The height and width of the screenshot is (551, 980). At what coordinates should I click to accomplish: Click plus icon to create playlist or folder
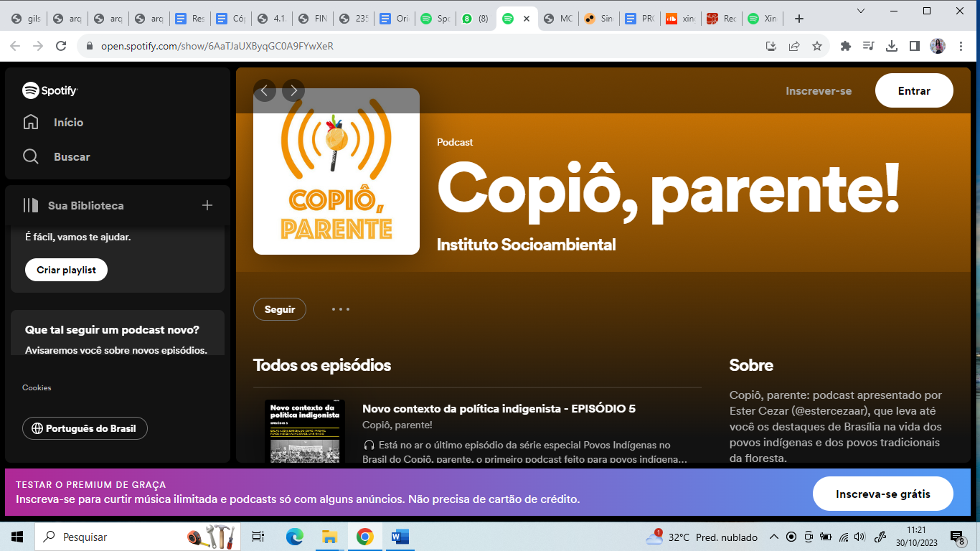[207, 206]
